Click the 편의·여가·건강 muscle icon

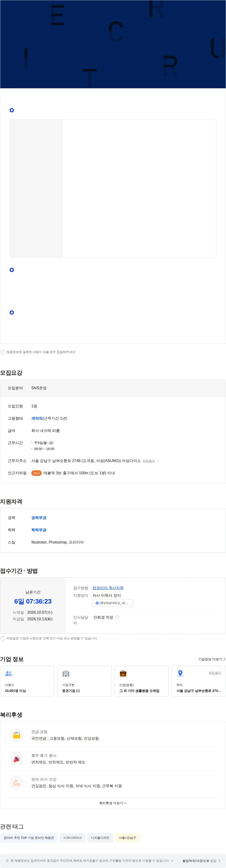(x=16, y=783)
